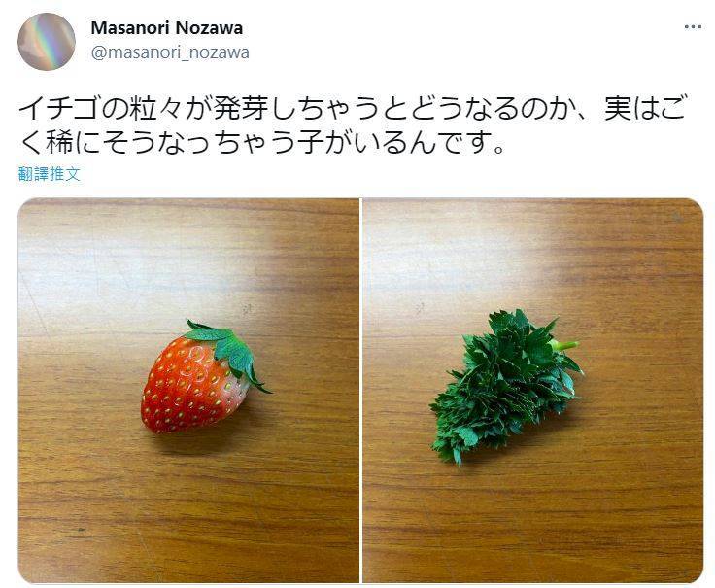
Task: Open the red strawberry photo
Action: pos(188,391)
